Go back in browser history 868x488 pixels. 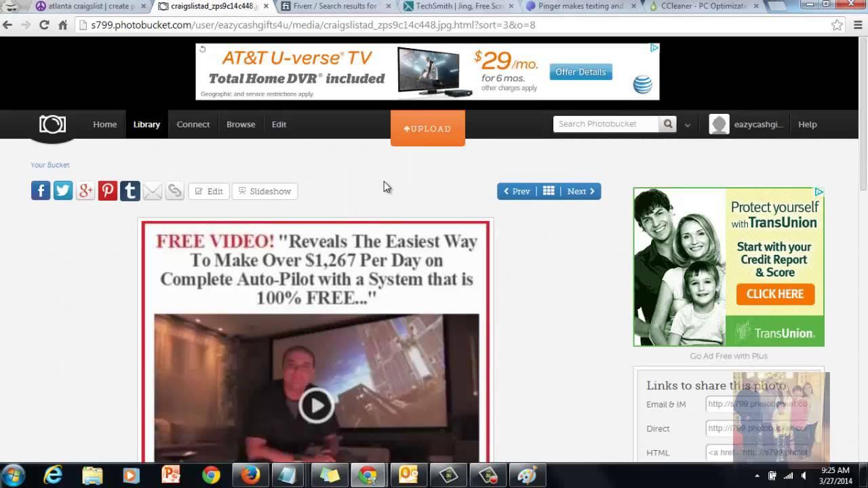coord(7,25)
